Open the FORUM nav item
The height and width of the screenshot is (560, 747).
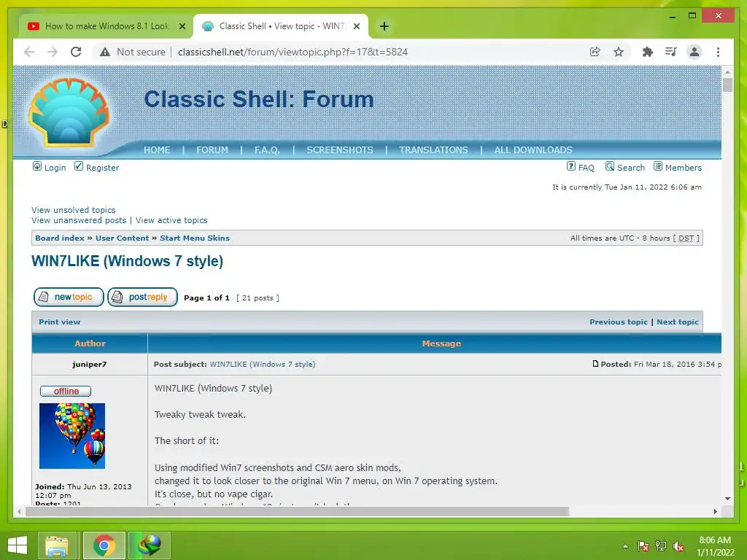click(x=212, y=150)
